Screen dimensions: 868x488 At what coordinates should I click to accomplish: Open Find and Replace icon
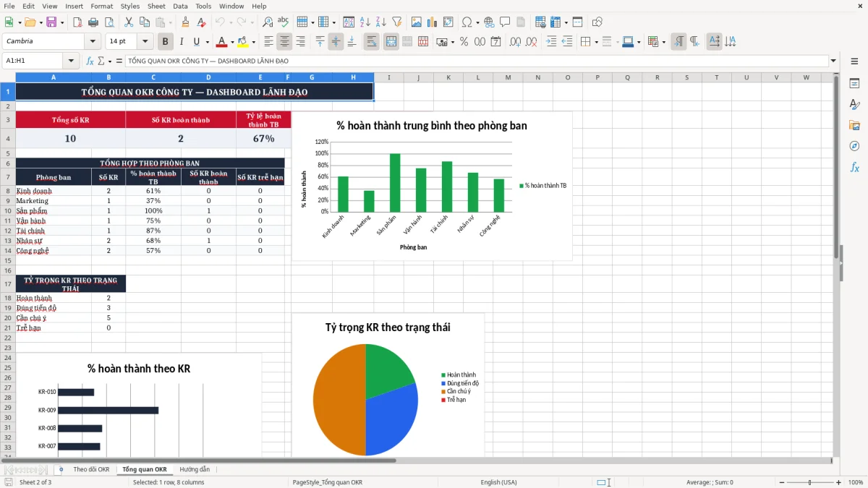[268, 22]
